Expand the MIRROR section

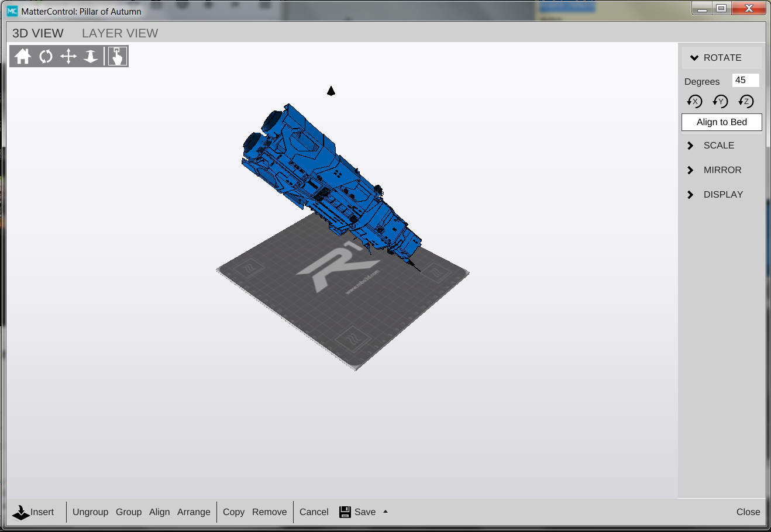(x=722, y=170)
